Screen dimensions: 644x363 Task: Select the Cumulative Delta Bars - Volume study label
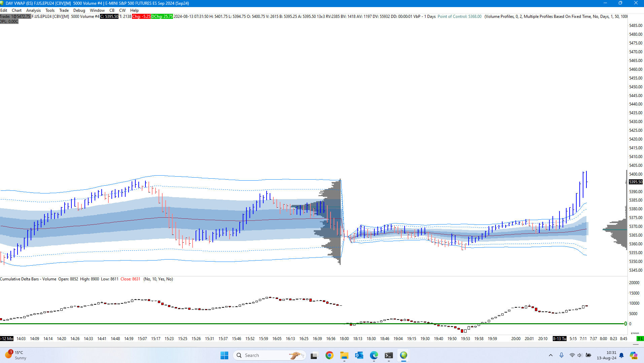tap(28, 279)
